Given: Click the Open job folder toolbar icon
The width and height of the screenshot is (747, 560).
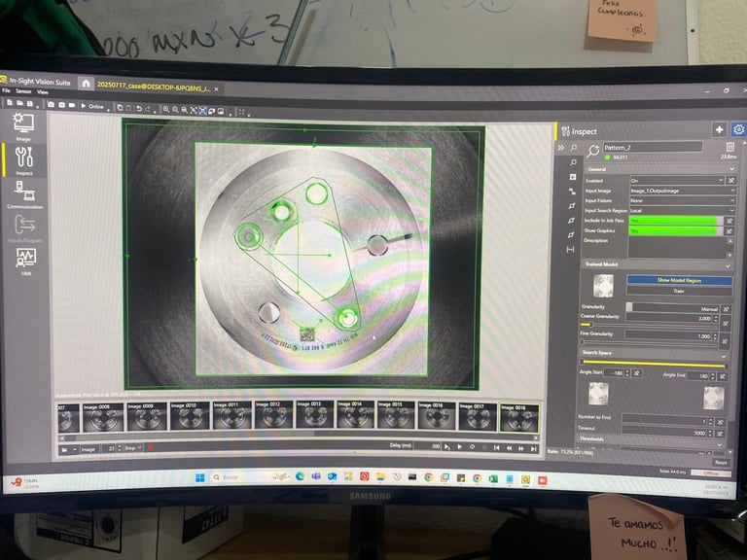Looking at the screenshot, I should click(19, 103).
